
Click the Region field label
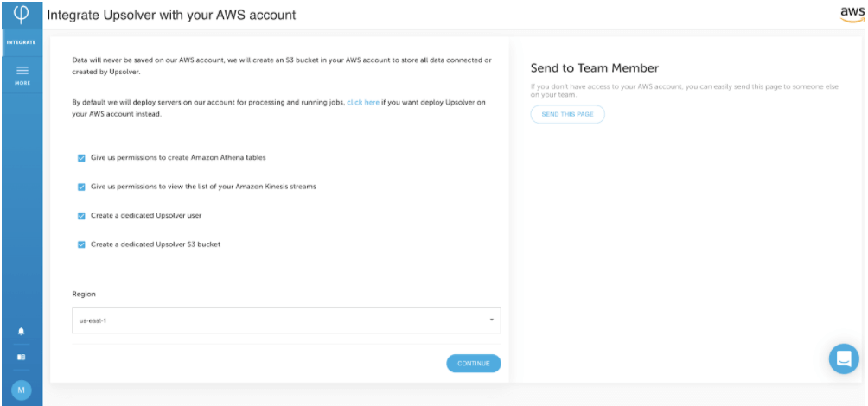tap(83, 295)
